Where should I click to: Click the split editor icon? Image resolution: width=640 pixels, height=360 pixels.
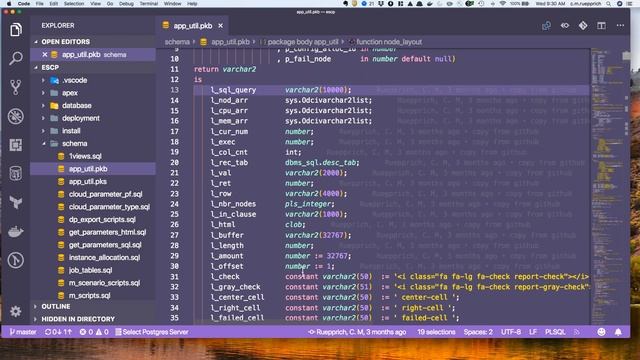point(601,26)
